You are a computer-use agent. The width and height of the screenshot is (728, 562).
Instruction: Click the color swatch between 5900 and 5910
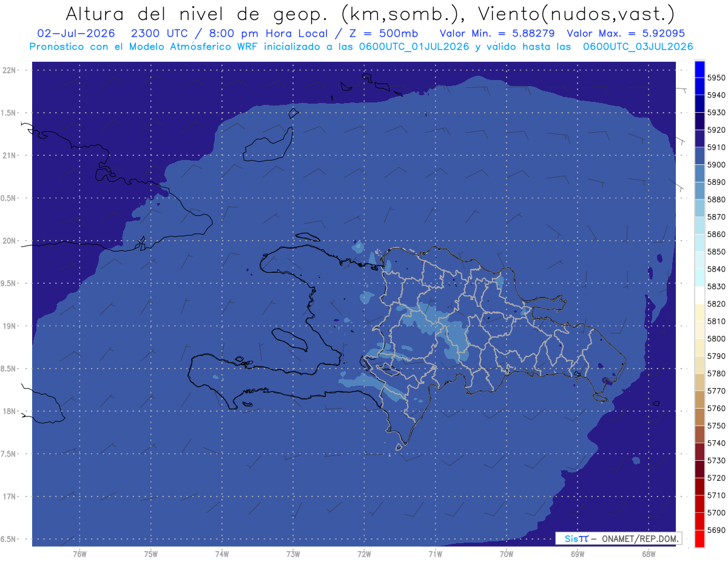[x=699, y=156]
